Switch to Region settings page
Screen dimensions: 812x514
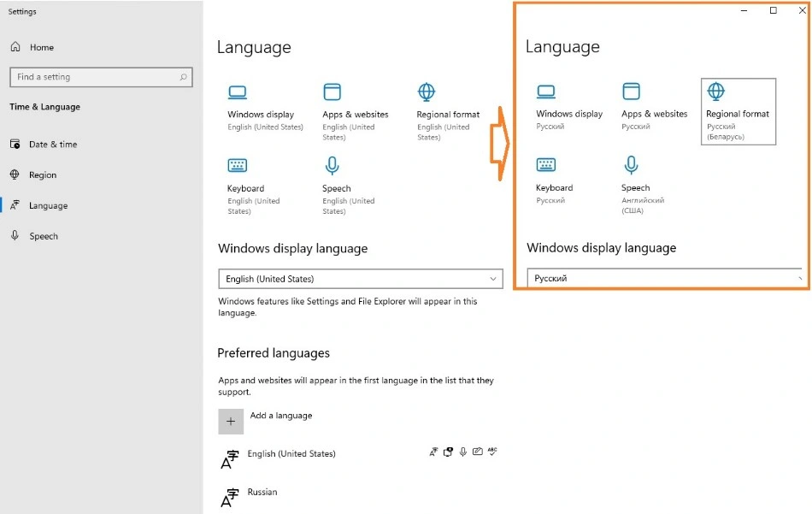42,175
